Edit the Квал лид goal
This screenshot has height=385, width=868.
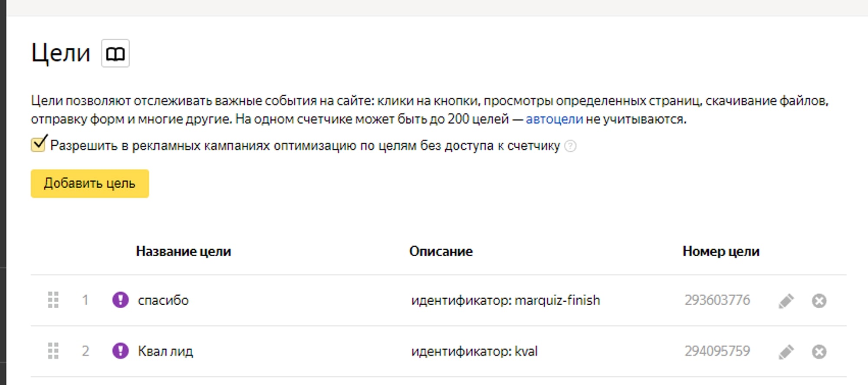coord(786,352)
